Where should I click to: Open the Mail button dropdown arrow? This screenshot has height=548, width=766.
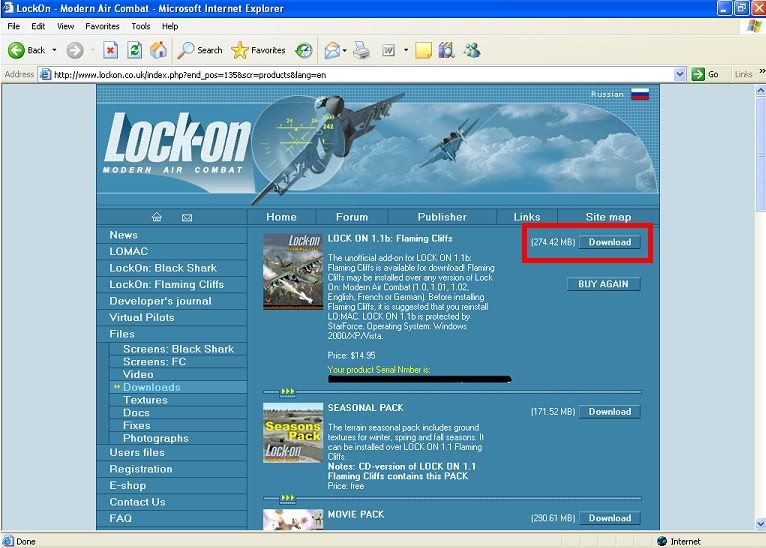click(x=343, y=50)
